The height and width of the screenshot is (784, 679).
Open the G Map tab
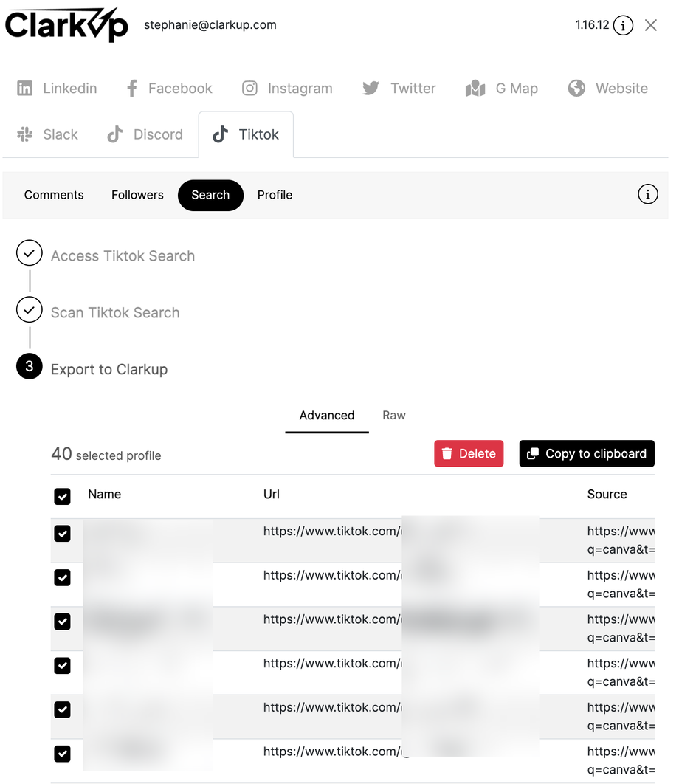click(501, 88)
